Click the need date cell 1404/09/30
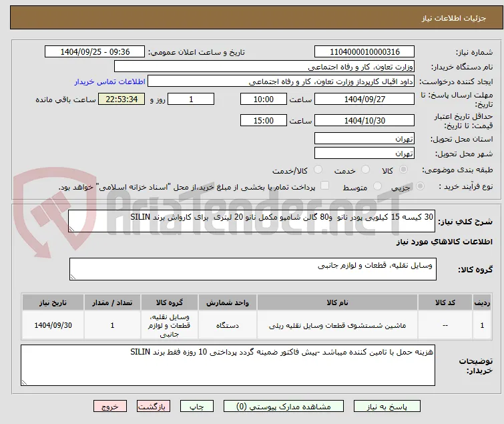 click(x=53, y=325)
